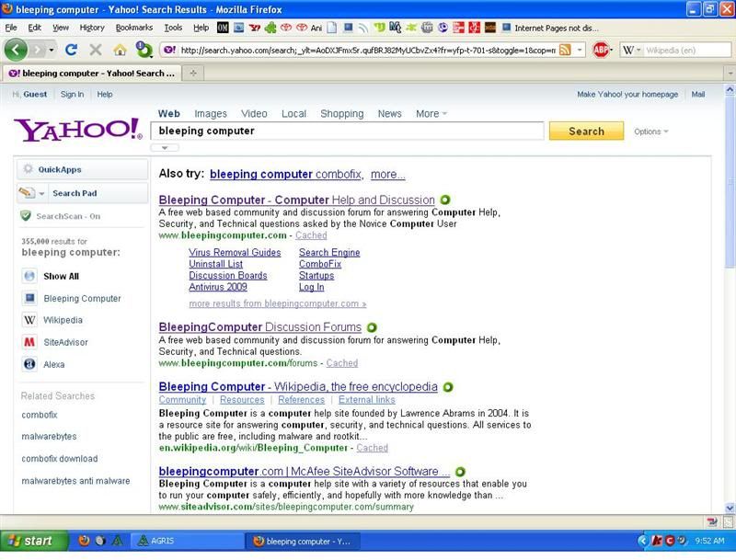Open a new tab with the plus button
Image resolution: width=736 pixels, height=560 pixels.
193,74
